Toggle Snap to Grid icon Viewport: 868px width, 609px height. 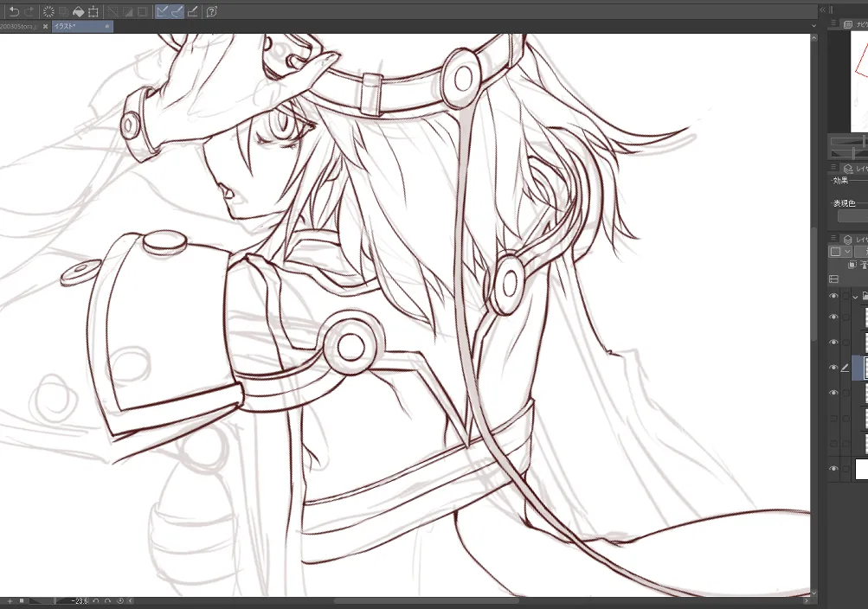[x=193, y=11]
